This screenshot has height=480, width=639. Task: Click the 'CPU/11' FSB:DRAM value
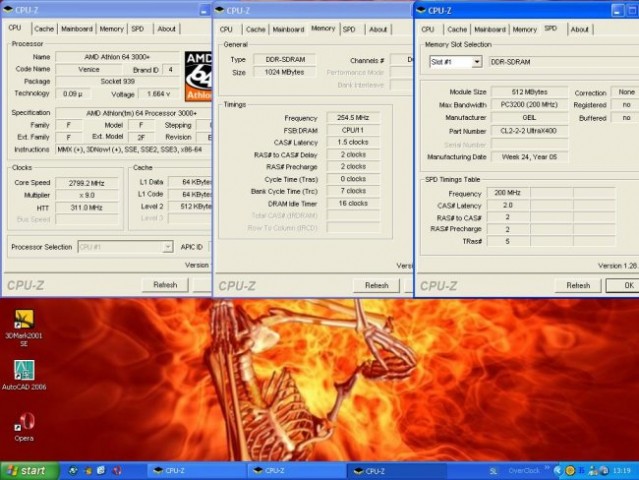pos(353,130)
